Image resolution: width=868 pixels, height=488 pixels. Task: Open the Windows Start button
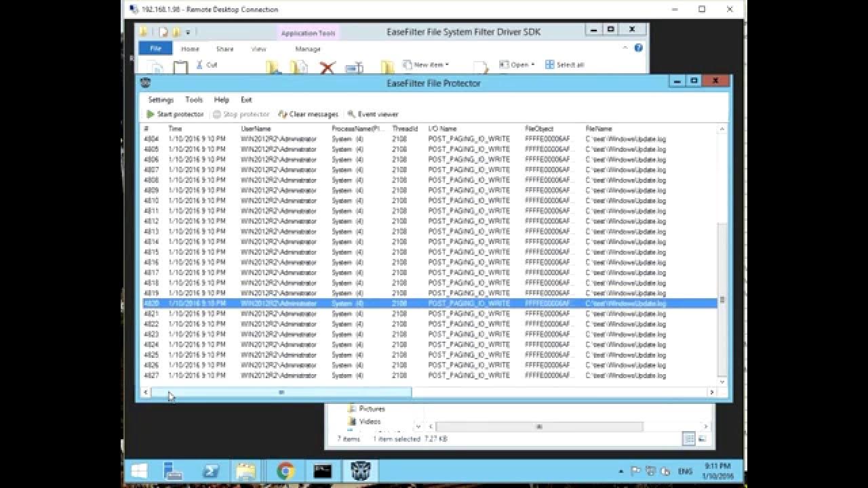140,470
